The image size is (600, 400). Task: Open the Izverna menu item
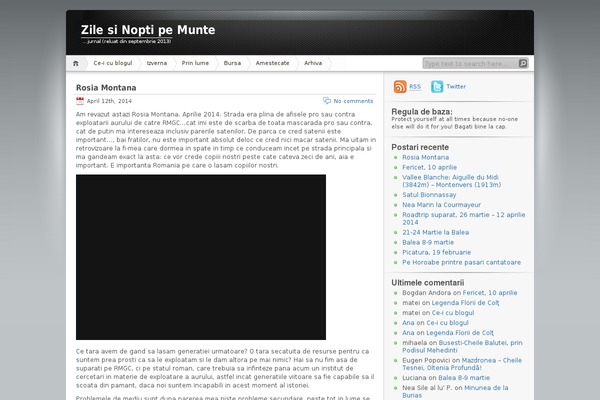click(157, 63)
